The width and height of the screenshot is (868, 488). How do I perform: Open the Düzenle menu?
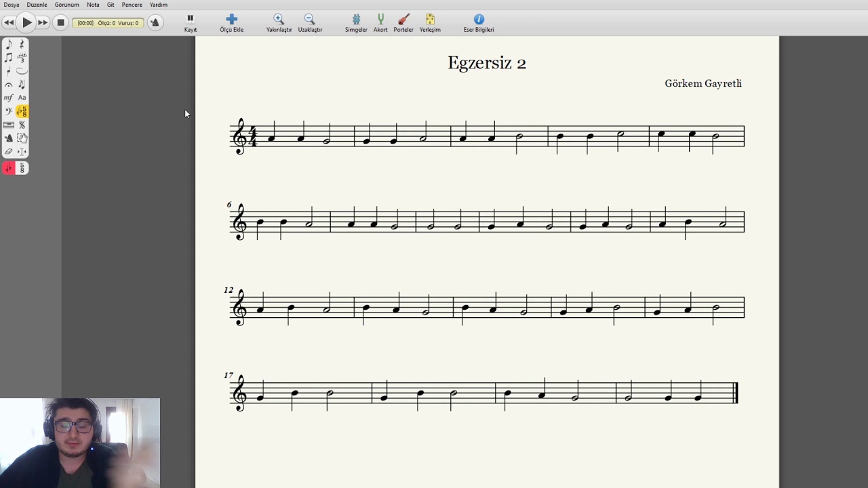[37, 5]
